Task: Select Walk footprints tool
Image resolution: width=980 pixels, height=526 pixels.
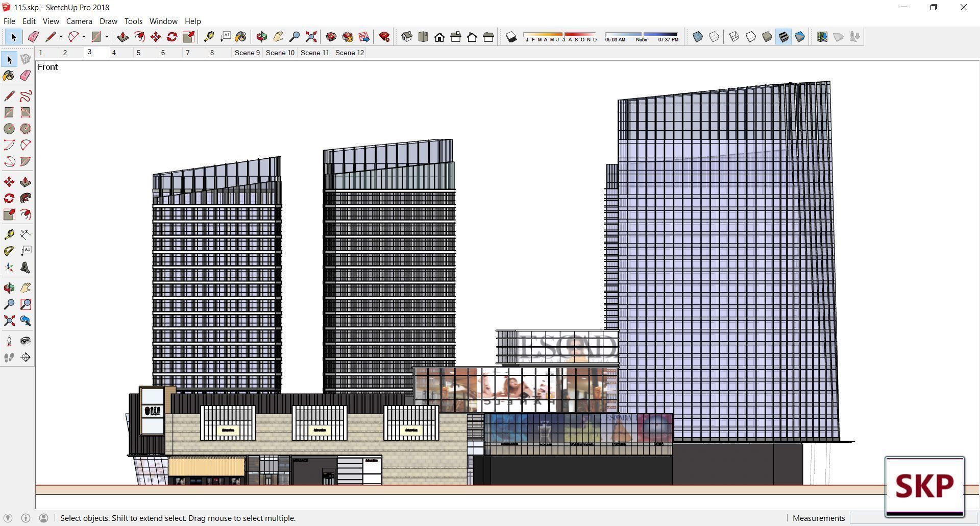Action: click(9, 357)
